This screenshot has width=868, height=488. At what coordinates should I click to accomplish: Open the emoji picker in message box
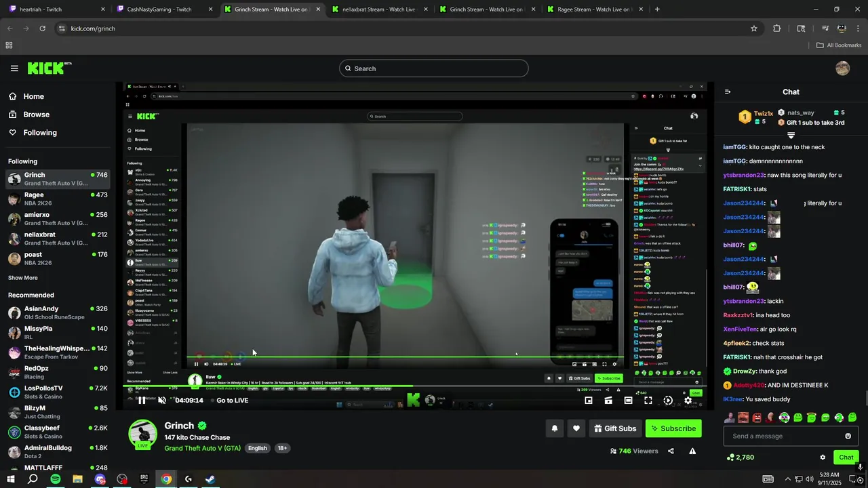coord(848,436)
